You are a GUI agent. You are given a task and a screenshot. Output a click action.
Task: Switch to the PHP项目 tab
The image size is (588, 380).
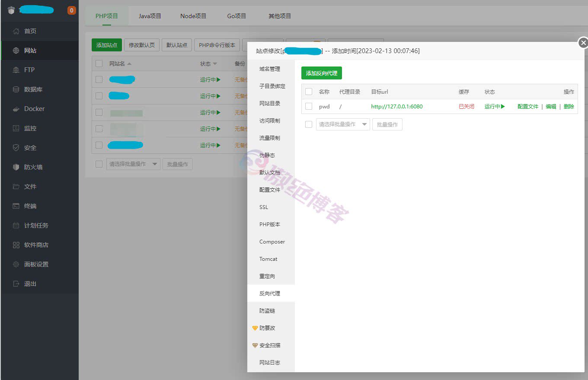[107, 16]
